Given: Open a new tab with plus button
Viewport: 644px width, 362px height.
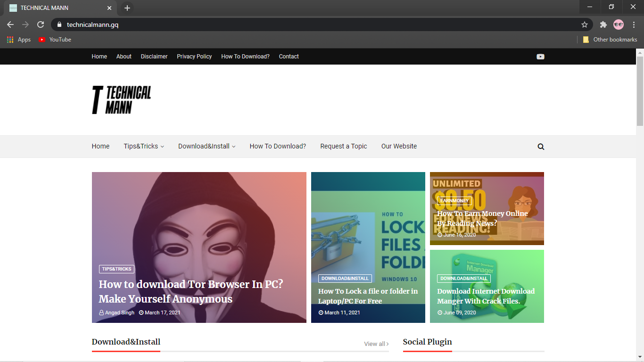Looking at the screenshot, I should click(x=127, y=8).
